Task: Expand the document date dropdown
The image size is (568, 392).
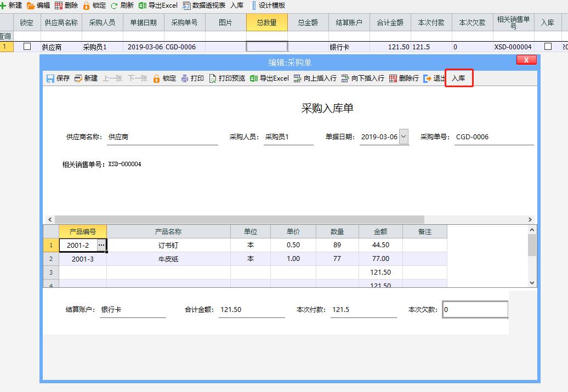Action: coord(404,137)
